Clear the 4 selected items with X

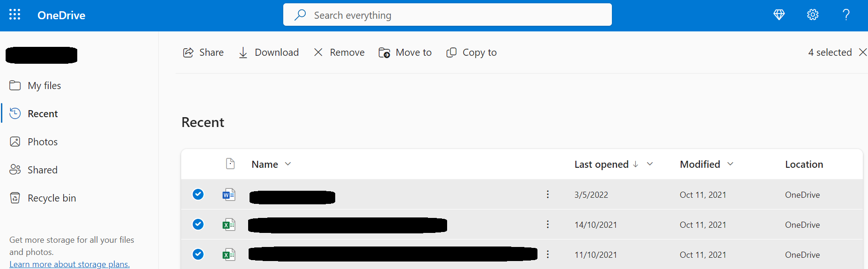[863, 52]
